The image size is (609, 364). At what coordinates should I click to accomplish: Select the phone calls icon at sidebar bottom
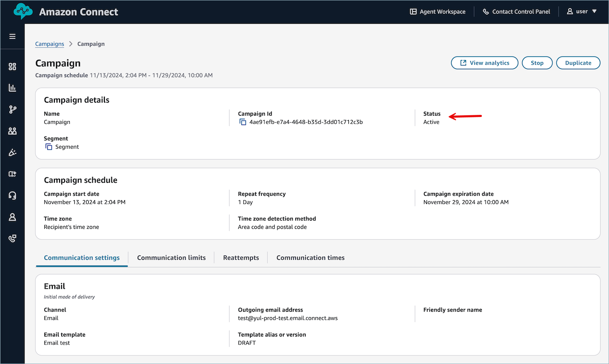tap(12, 238)
